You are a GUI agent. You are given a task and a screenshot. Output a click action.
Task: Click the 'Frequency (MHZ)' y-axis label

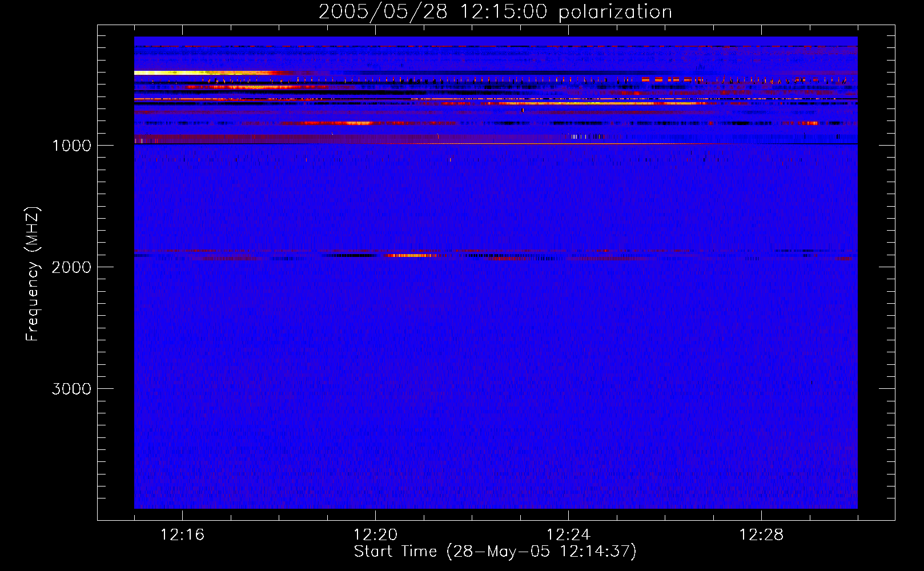33,274
